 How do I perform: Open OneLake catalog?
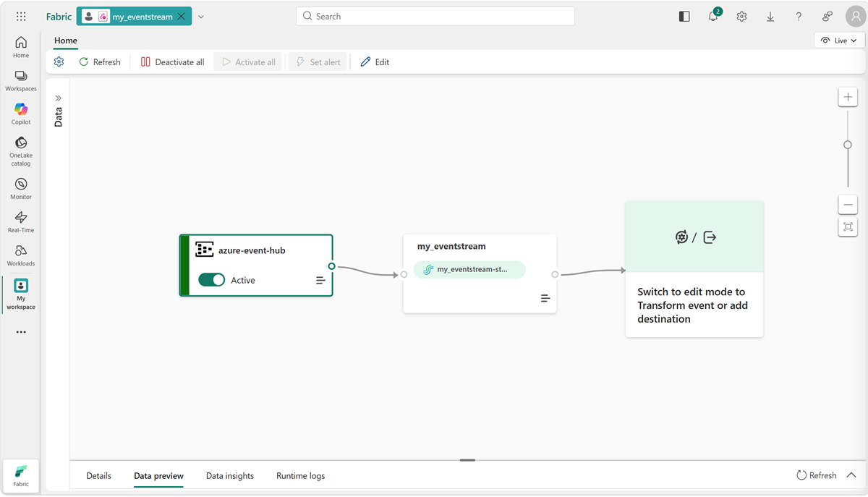[21, 151]
